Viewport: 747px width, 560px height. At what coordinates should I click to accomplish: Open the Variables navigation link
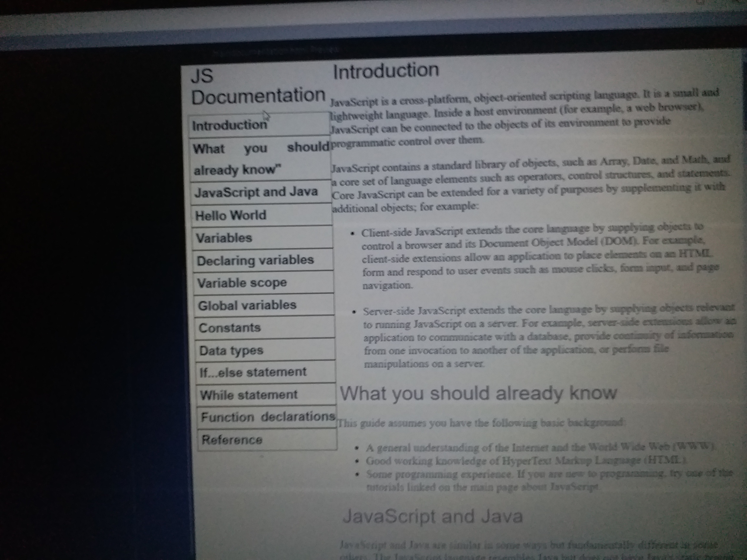tap(224, 238)
